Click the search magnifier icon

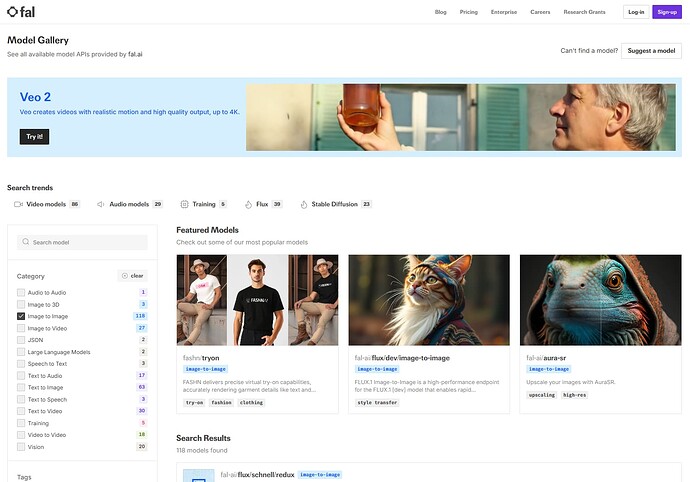point(26,242)
